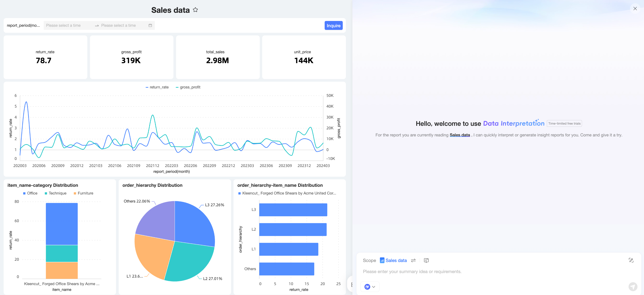Open the underlined Sales data link in welcome text
Viewport: 644px width, 295px height.
coord(460,135)
